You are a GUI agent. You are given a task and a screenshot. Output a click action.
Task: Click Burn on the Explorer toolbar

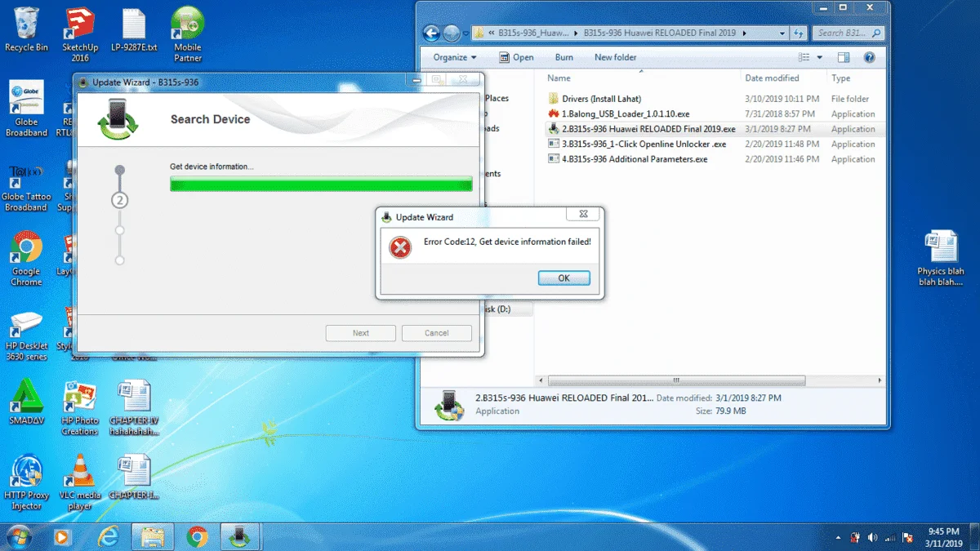click(563, 57)
